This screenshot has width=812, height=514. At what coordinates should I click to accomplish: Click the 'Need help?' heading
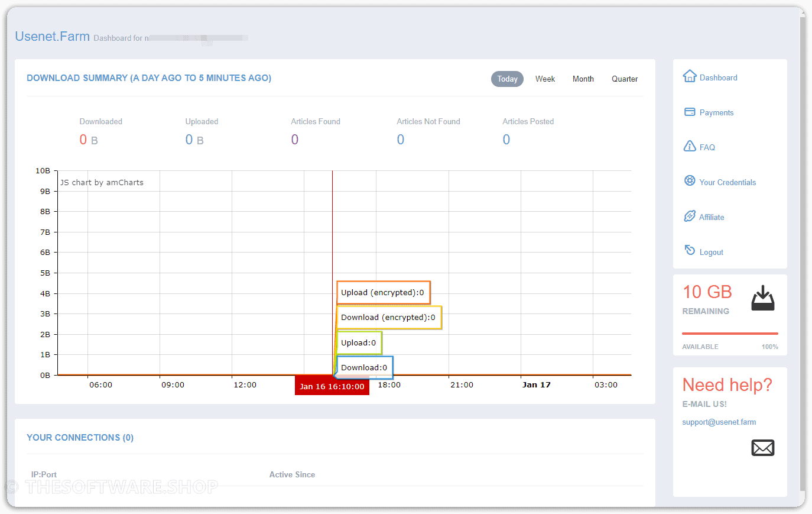click(727, 384)
